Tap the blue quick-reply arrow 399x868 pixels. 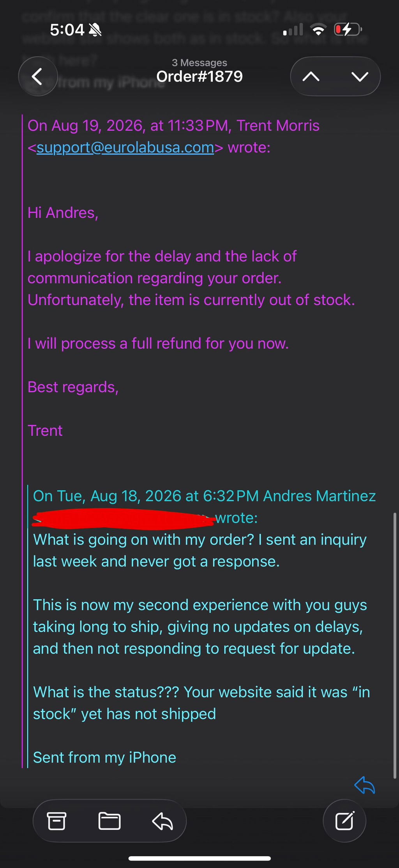pyautogui.click(x=365, y=785)
